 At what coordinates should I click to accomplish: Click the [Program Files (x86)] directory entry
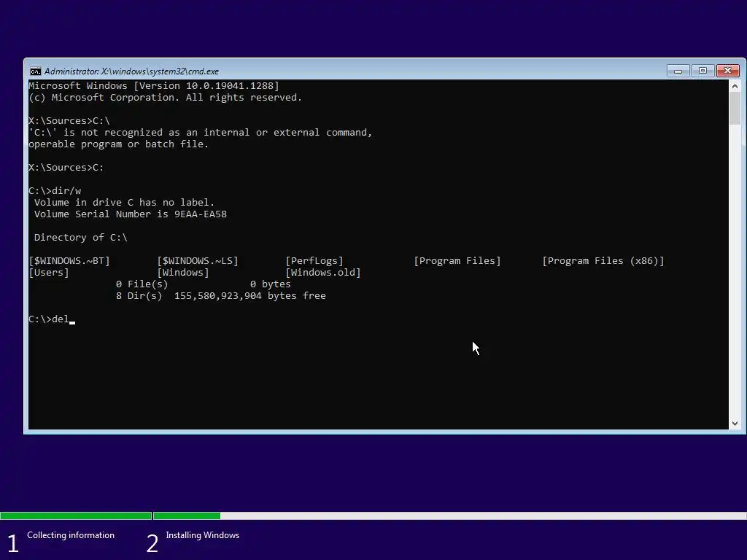(x=603, y=260)
